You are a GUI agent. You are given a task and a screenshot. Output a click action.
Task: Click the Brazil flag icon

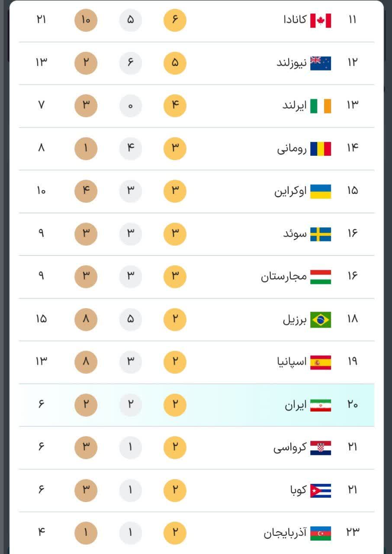(321, 320)
